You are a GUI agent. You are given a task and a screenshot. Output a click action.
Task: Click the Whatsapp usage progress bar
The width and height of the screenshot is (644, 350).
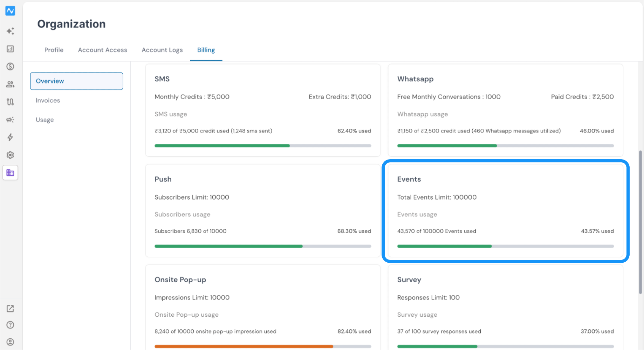[x=505, y=146]
